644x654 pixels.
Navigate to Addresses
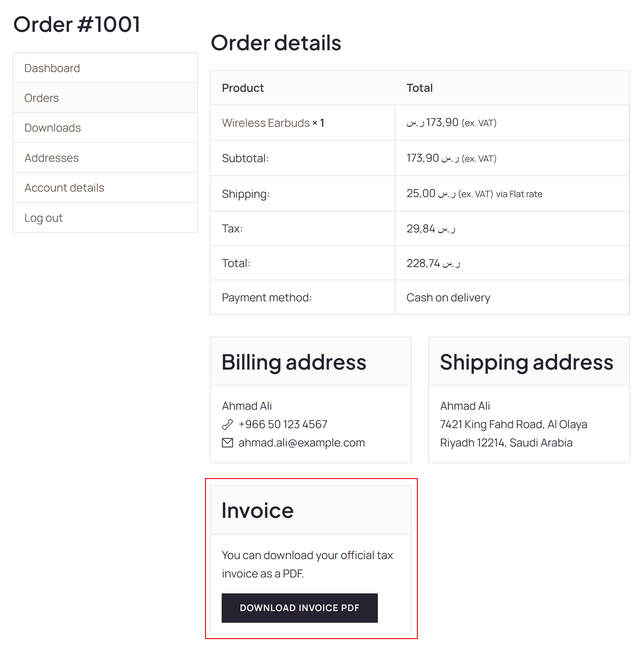52,158
